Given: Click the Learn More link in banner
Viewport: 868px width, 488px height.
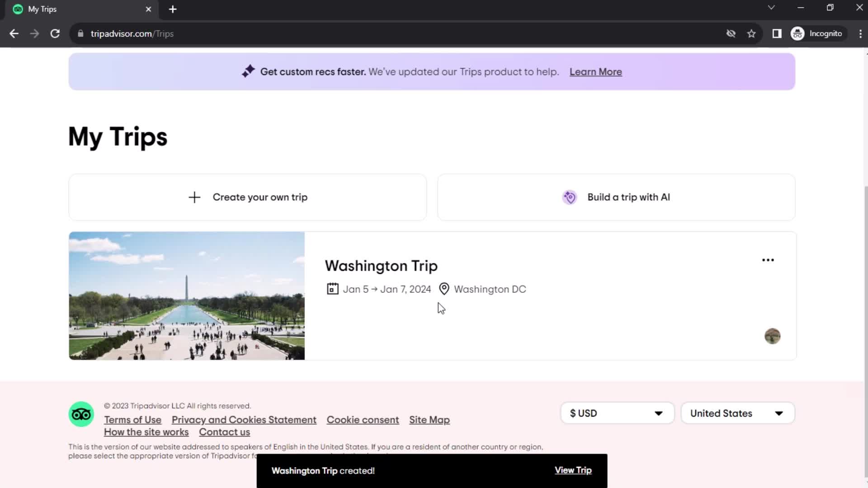Looking at the screenshot, I should (596, 71).
